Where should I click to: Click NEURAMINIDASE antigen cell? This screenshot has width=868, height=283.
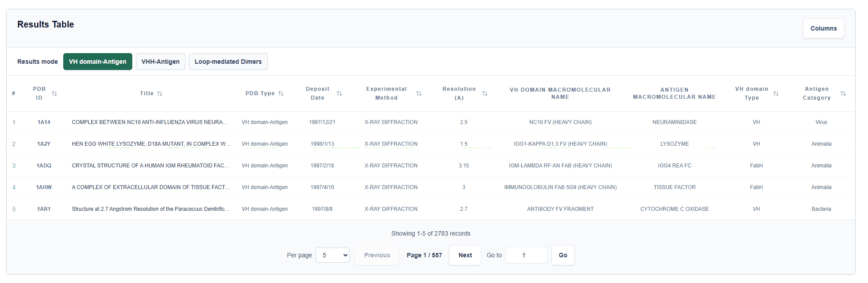tap(674, 122)
